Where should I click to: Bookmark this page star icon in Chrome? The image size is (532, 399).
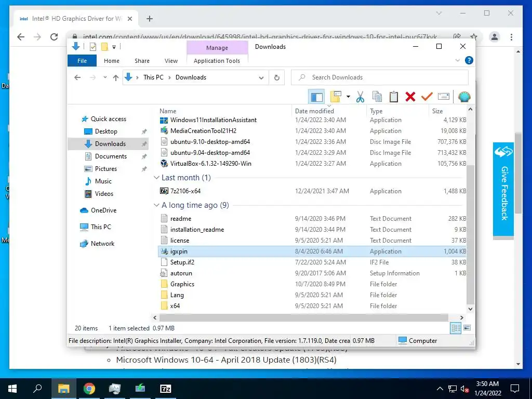pyautogui.click(x=474, y=37)
